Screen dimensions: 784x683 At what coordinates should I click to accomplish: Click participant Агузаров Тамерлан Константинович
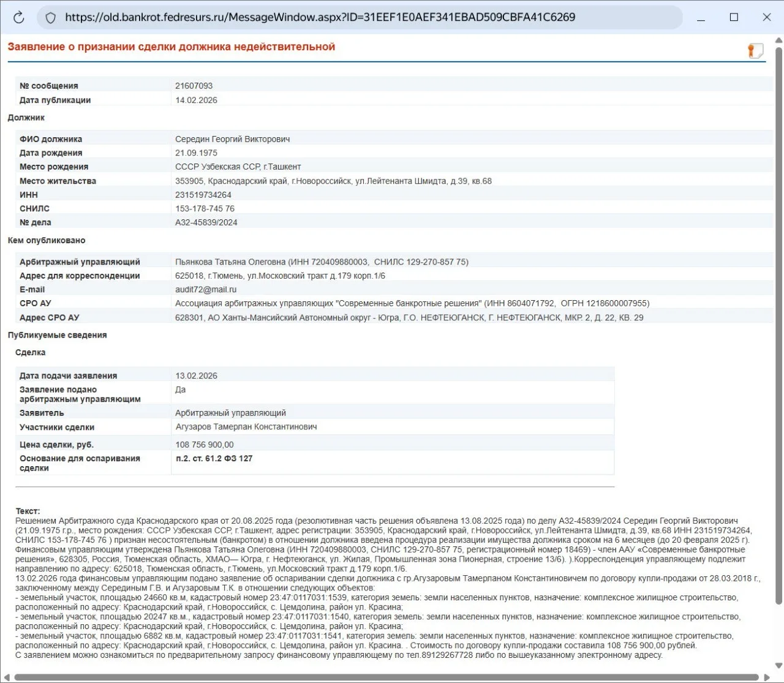[x=246, y=426]
